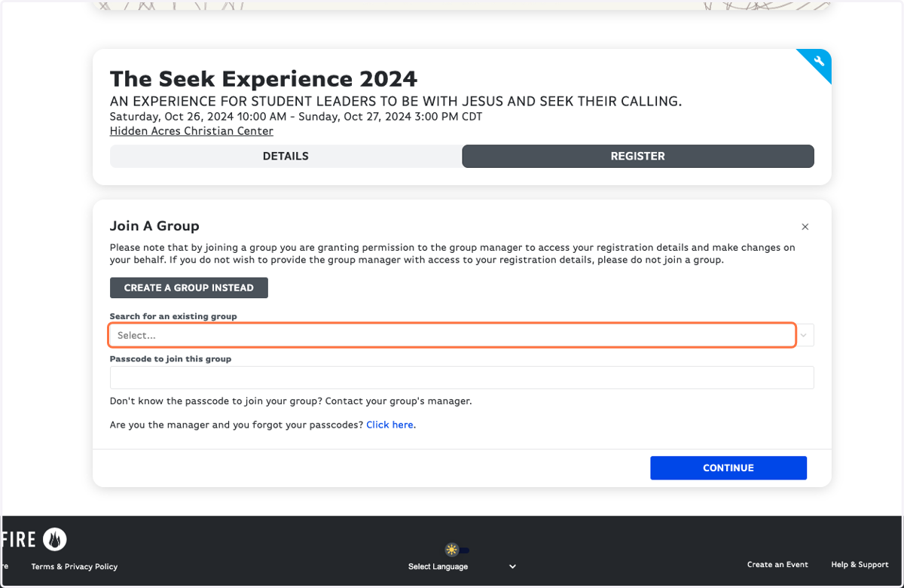Screen dimensions: 904x588
Task: Open the Create an Event link
Action: click(777, 565)
